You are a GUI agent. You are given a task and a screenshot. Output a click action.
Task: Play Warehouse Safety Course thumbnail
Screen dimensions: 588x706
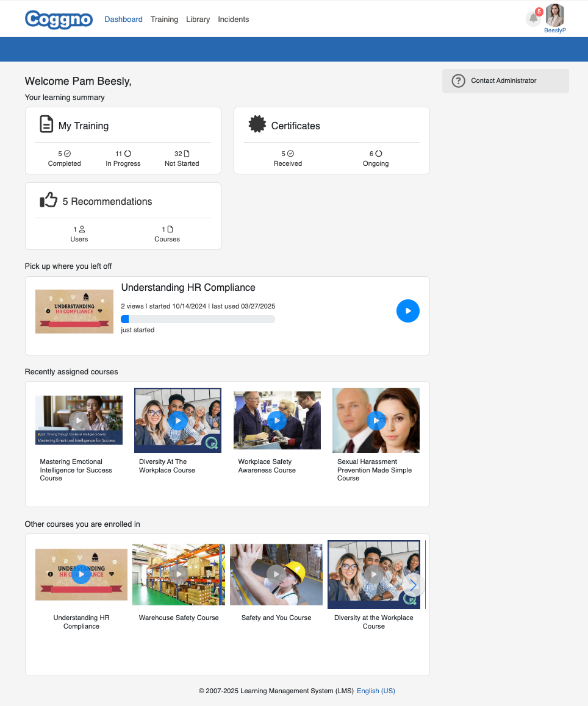(x=179, y=574)
